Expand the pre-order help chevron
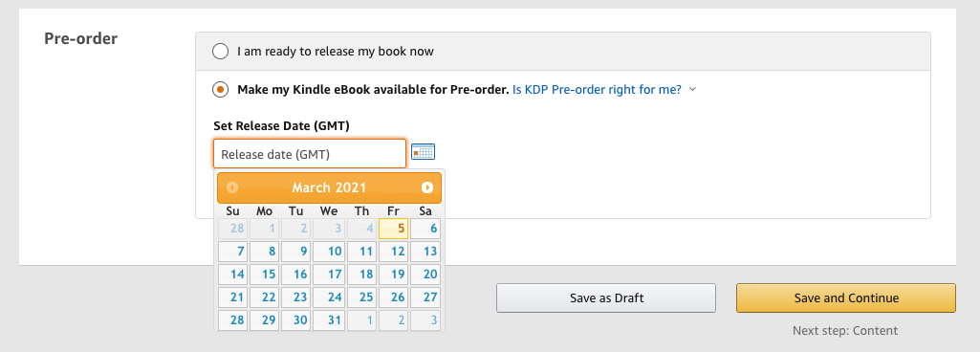The width and height of the screenshot is (980, 352). click(x=692, y=89)
